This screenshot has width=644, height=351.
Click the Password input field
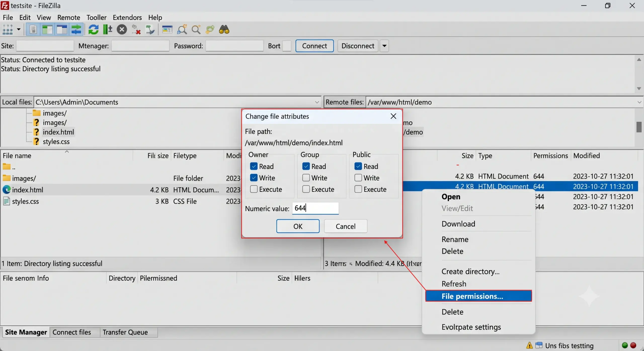pyautogui.click(x=234, y=46)
